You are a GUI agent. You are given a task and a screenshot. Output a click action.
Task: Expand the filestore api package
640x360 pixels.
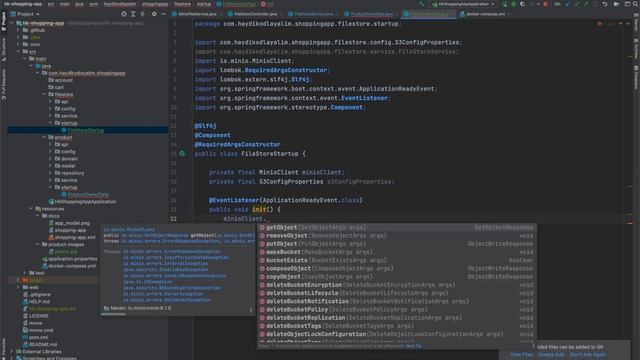(51, 102)
